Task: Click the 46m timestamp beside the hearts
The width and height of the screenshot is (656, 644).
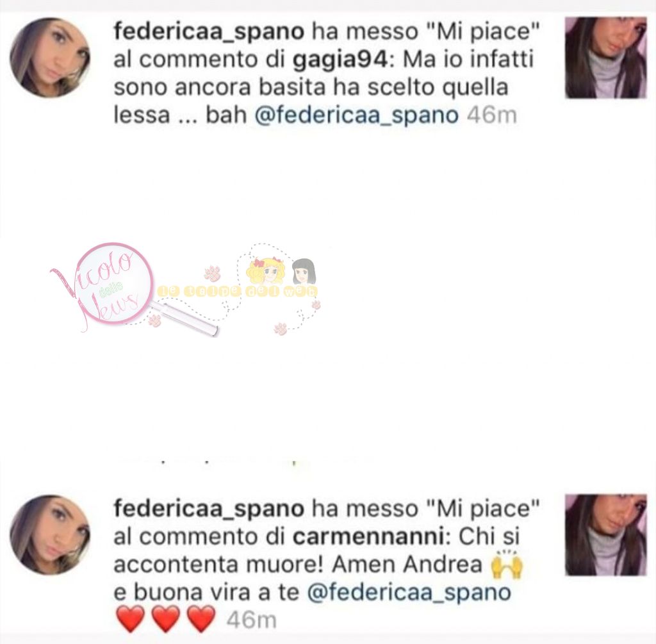Action: pos(251,620)
